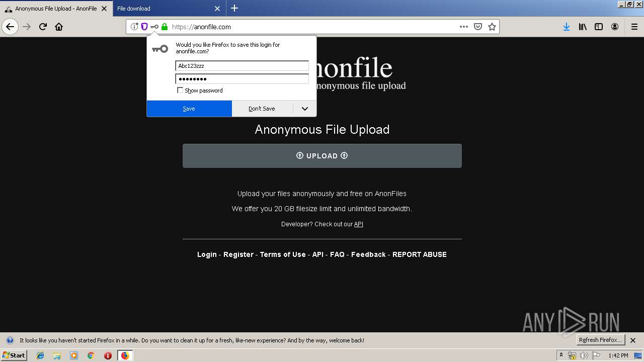This screenshot has width=644, height=362.
Task: Close the File download tab
Action: tap(217, 9)
